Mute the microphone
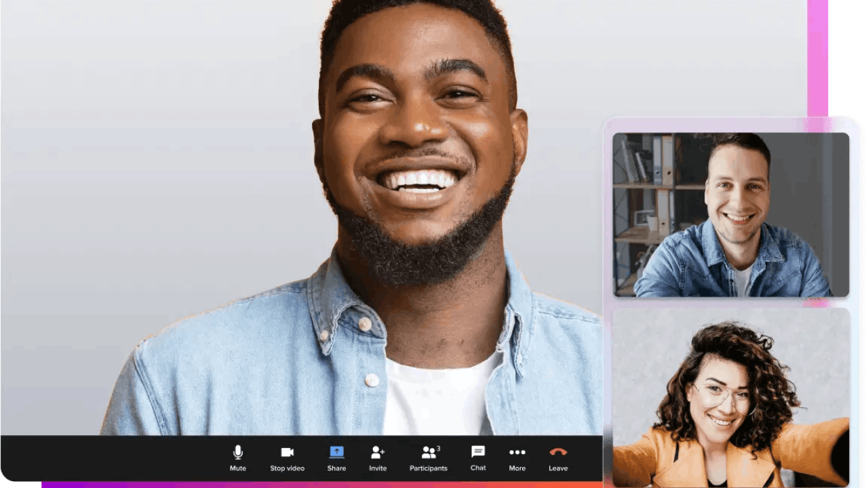 click(238, 458)
